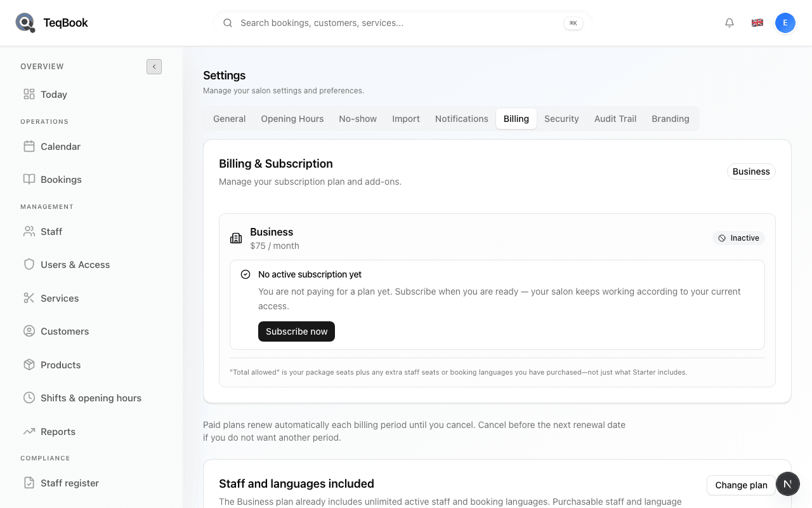
Task: Click the circle-check icon beside No active subscription
Action: tap(246, 274)
